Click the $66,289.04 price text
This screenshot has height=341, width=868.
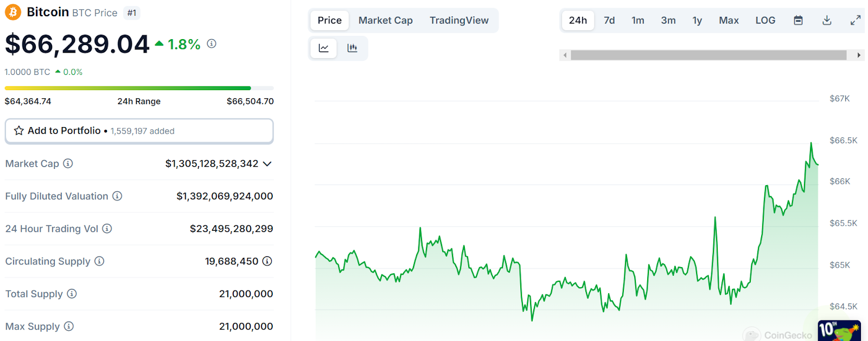point(77,45)
